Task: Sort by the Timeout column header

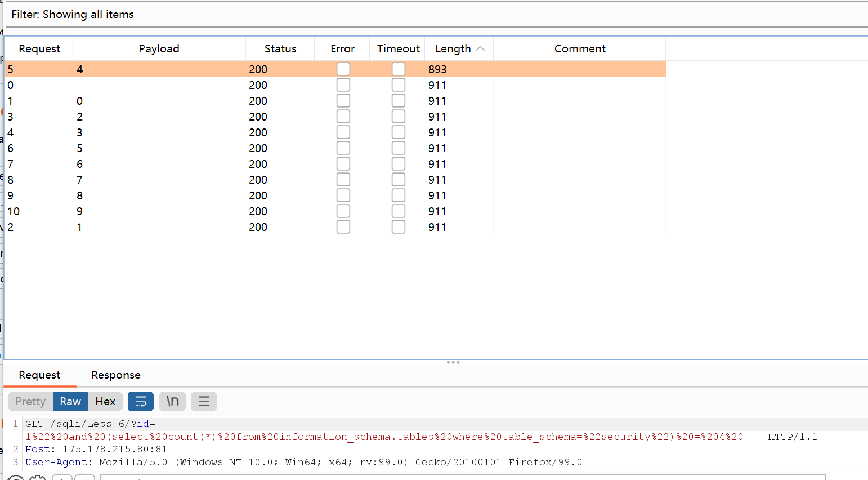Action: (398, 49)
